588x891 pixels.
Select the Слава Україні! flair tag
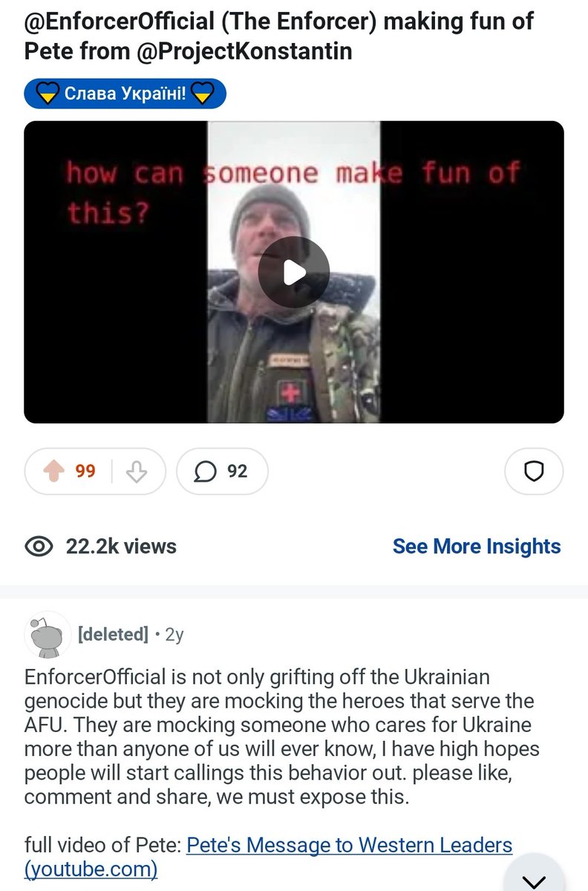pyautogui.click(x=125, y=94)
